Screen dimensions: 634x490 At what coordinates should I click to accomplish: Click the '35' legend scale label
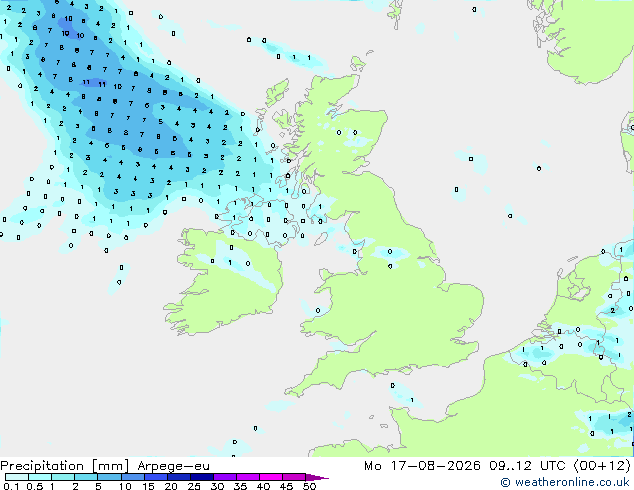pyautogui.click(x=240, y=486)
